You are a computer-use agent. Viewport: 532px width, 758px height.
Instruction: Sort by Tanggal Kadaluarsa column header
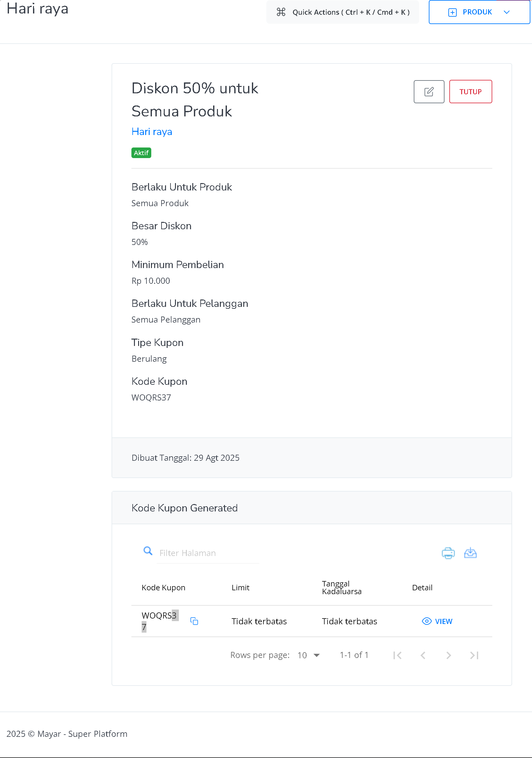342,588
